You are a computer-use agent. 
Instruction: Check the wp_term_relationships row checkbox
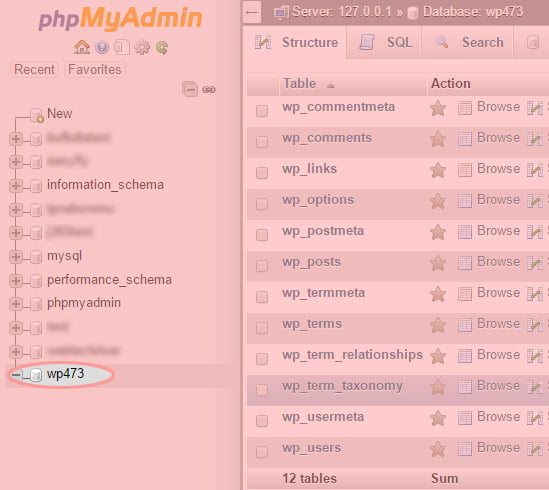[262, 359]
